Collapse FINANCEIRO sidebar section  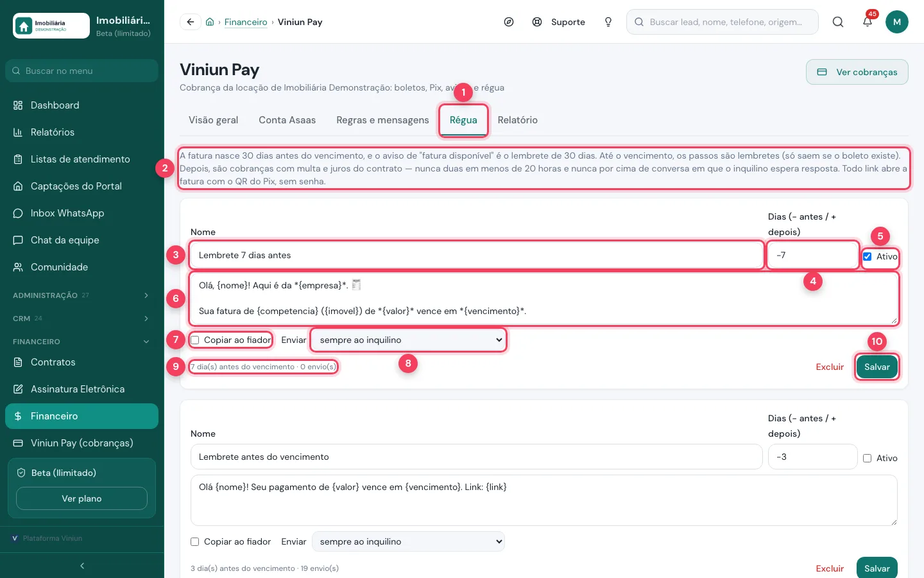pyautogui.click(x=81, y=342)
